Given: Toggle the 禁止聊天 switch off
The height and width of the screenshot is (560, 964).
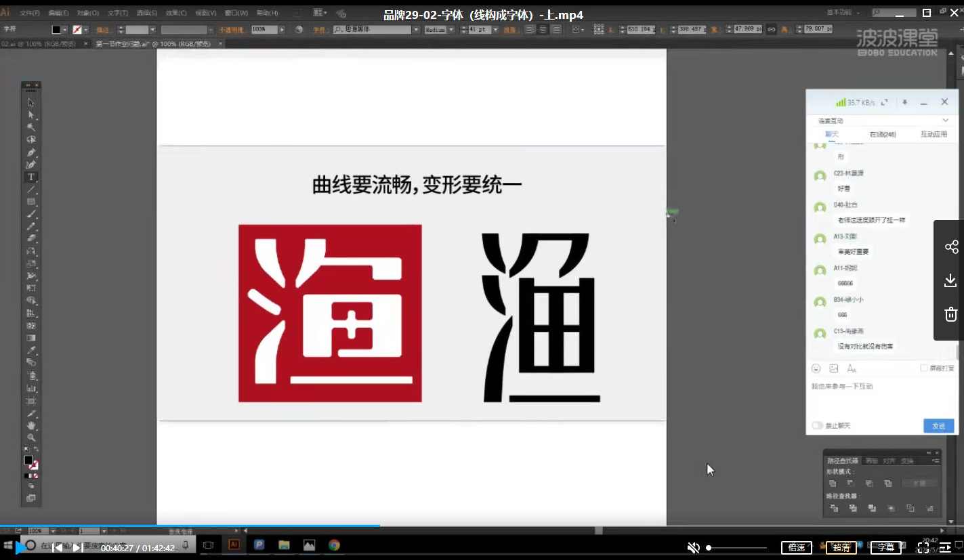Looking at the screenshot, I should 816,425.
